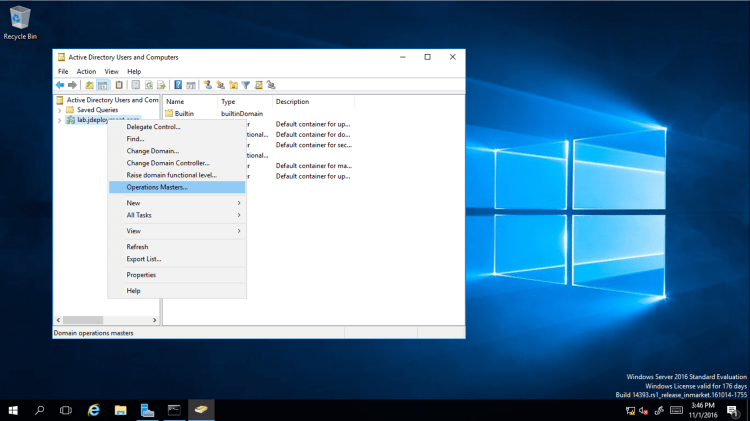The width and height of the screenshot is (750, 421).
Task: Select Raise domain functional level...
Action: tap(171, 175)
